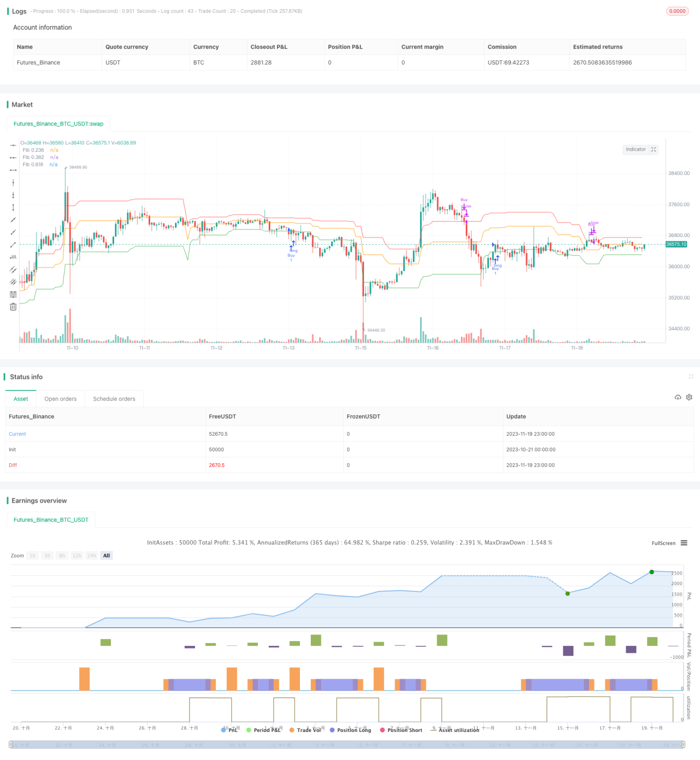Click the trash icon to delete drawings

[13, 306]
